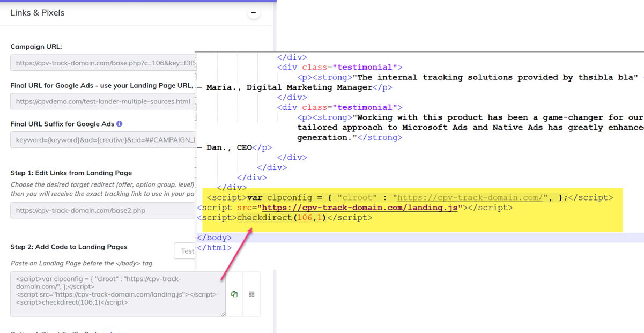This screenshot has width=644, height=333.
Task: Click the Links & Pixels panel title
Action: pos(37,12)
